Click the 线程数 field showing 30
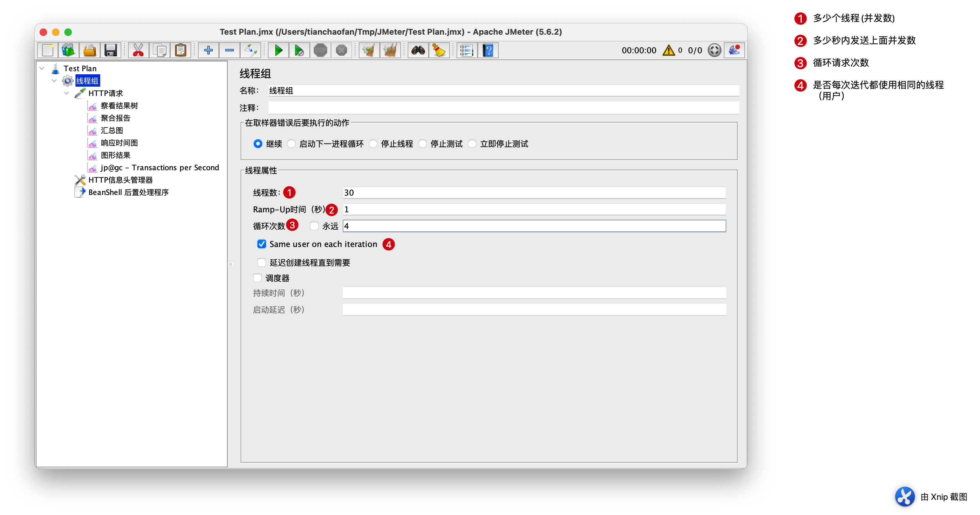The width and height of the screenshot is (980, 515). [534, 193]
